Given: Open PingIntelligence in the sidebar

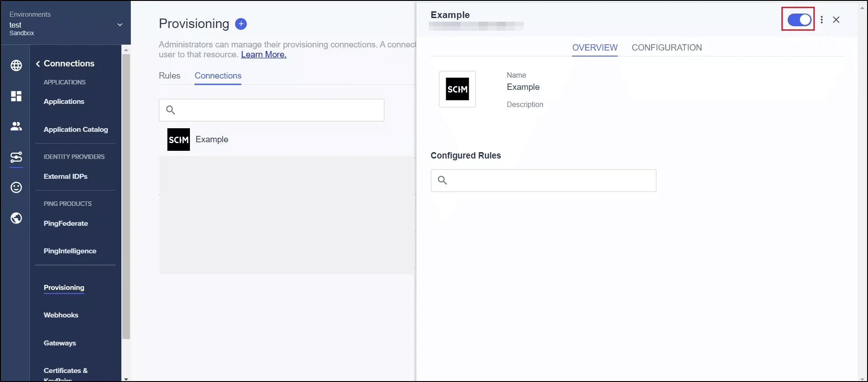Looking at the screenshot, I should click(x=70, y=251).
